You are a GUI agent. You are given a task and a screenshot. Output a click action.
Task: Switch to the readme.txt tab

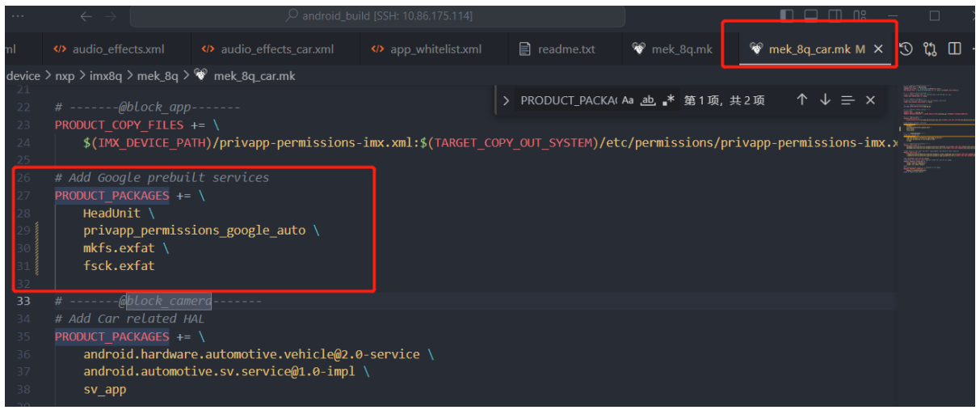tap(566, 49)
